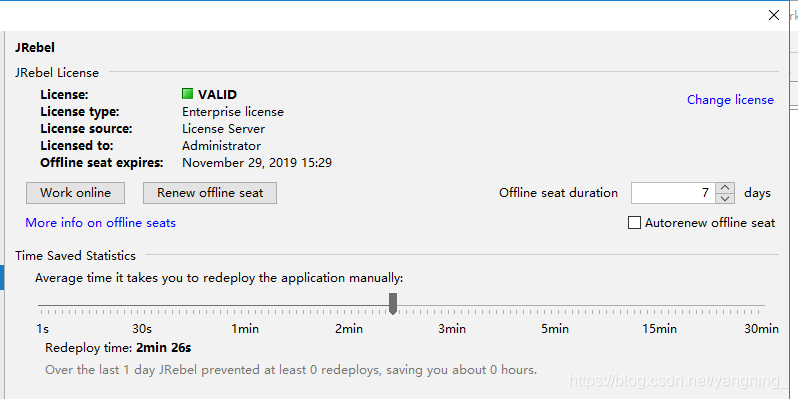Open the Change license link
This screenshot has height=399, width=798.
(x=730, y=100)
